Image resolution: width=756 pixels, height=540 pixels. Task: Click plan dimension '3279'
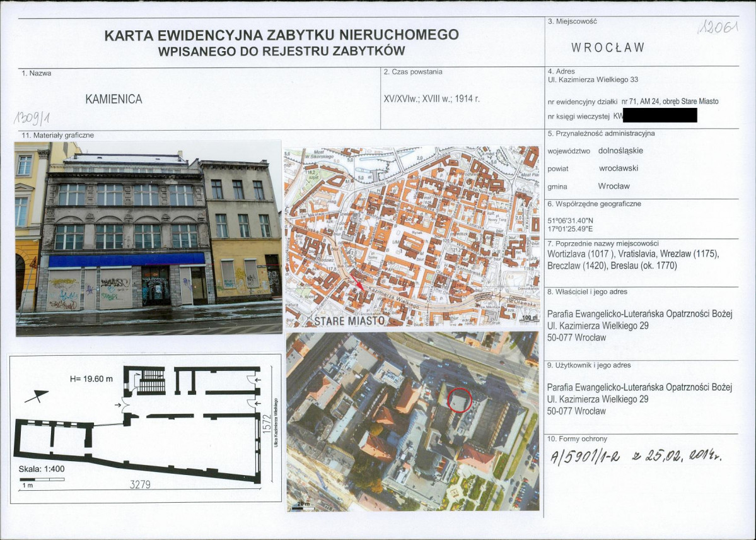[x=141, y=484]
